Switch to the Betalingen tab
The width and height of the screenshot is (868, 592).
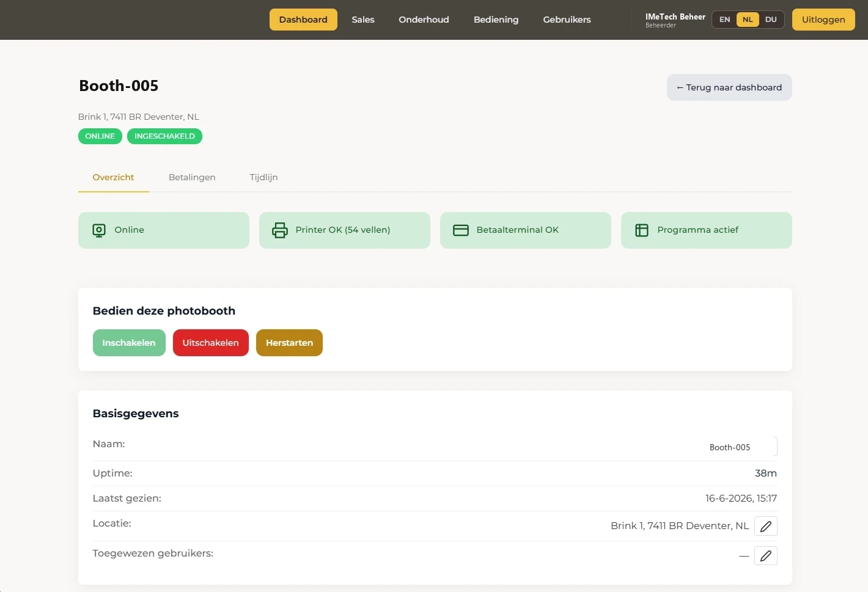[192, 177]
